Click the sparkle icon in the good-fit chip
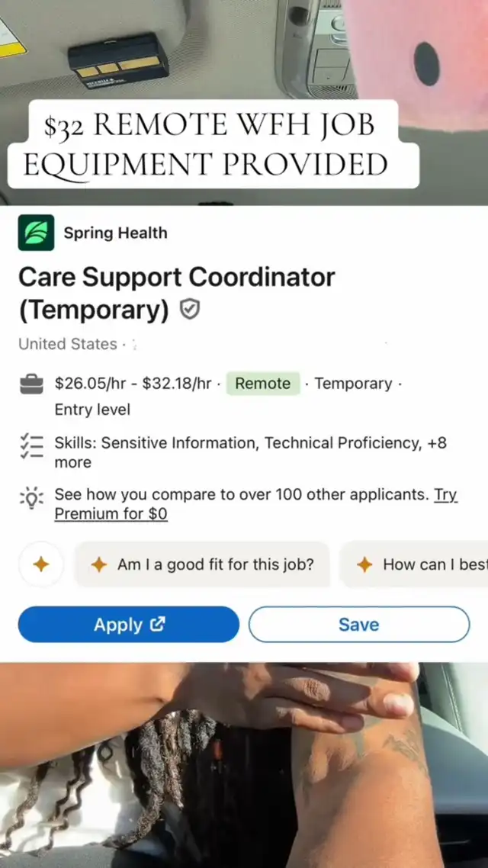 click(98, 564)
